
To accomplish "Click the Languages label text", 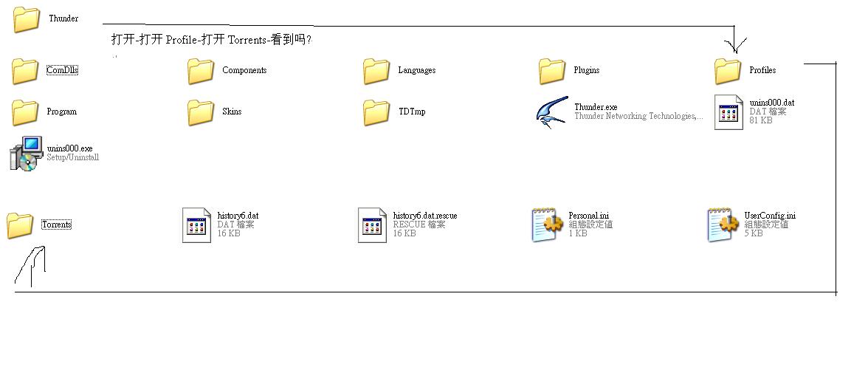I will coord(417,70).
